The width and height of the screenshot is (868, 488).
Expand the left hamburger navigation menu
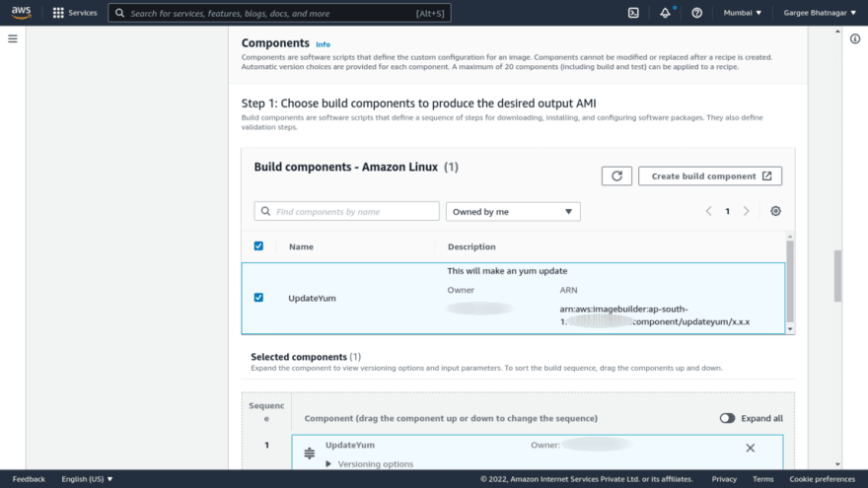(13, 38)
